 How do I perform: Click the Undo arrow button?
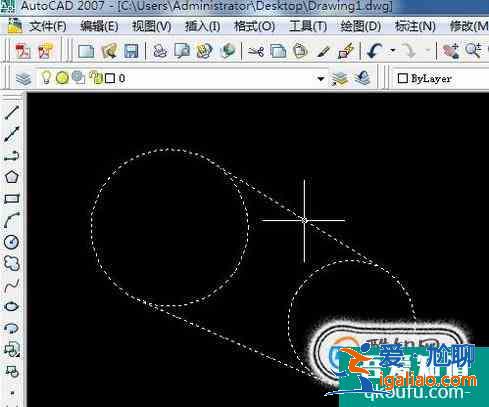pos(375,51)
